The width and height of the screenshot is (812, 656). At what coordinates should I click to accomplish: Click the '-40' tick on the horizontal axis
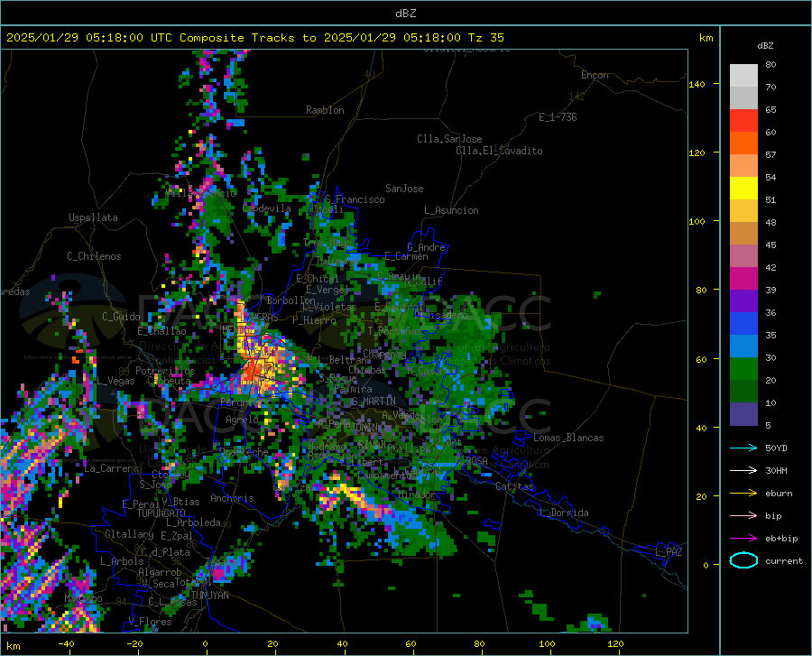click(x=66, y=643)
